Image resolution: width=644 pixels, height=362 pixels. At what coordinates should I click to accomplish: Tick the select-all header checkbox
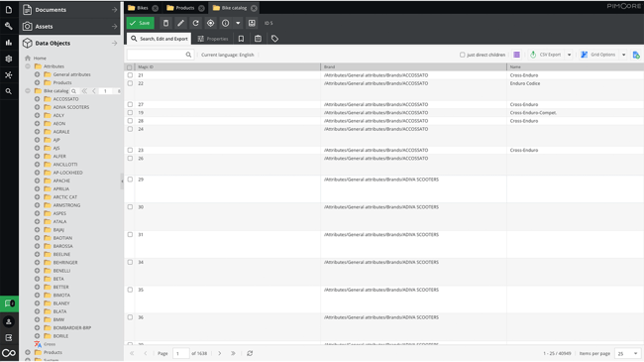click(x=130, y=67)
